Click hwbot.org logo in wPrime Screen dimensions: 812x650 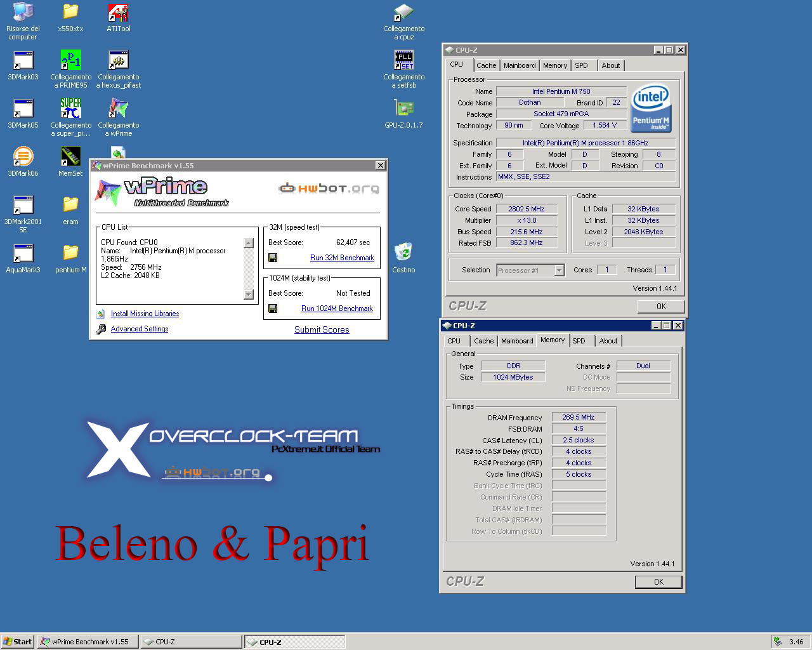pos(329,188)
